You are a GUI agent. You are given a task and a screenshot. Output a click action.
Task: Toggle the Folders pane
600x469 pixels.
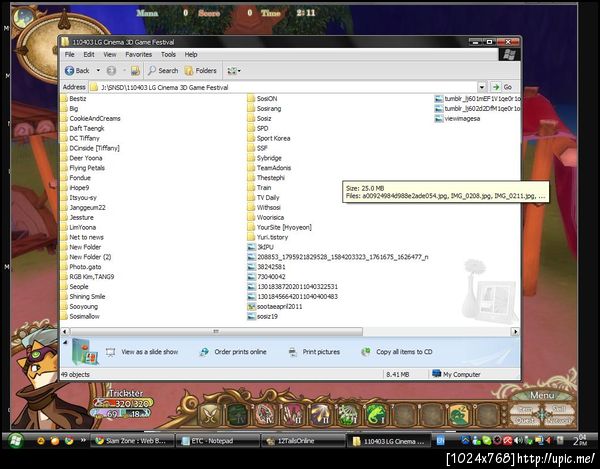(x=201, y=71)
